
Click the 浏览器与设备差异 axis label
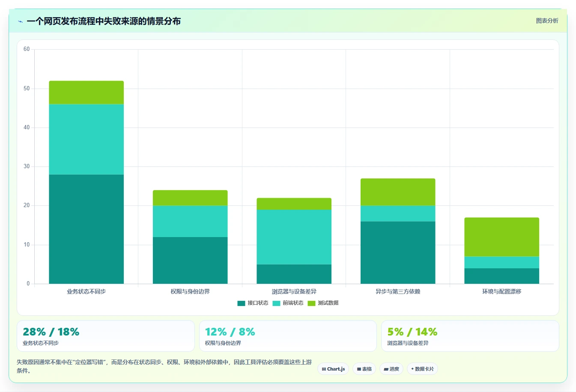pyautogui.click(x=294, y=291)
